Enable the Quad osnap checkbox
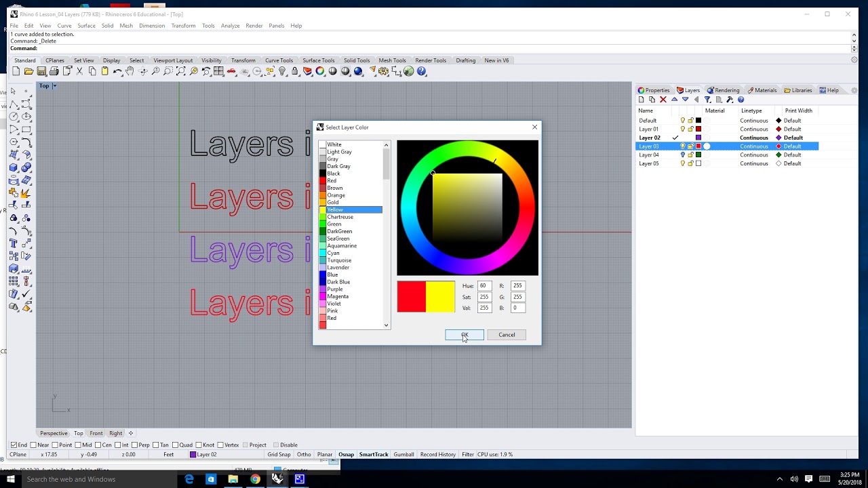Viewport: 868px width, 488px height. tap(175, 445)
